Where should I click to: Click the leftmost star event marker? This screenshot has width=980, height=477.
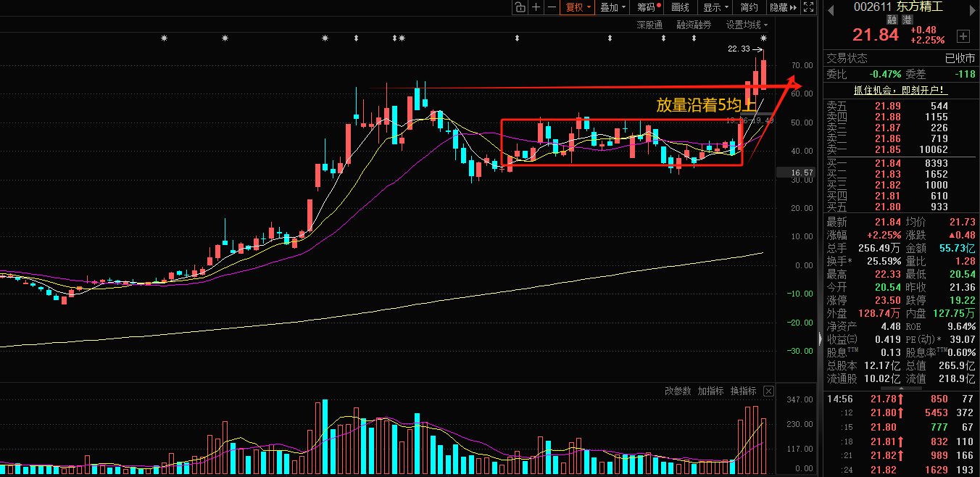(x=164, y=38)
